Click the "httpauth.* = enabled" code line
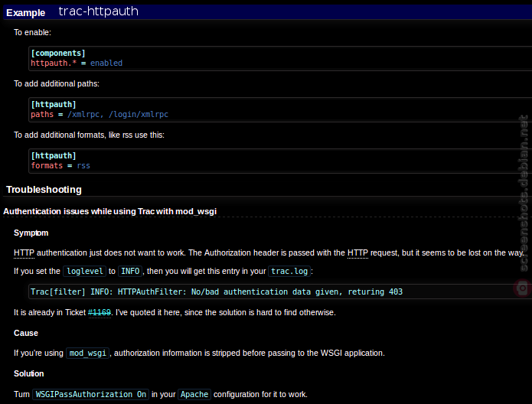This screenshot has width=532, height=404. coord(77,63)
